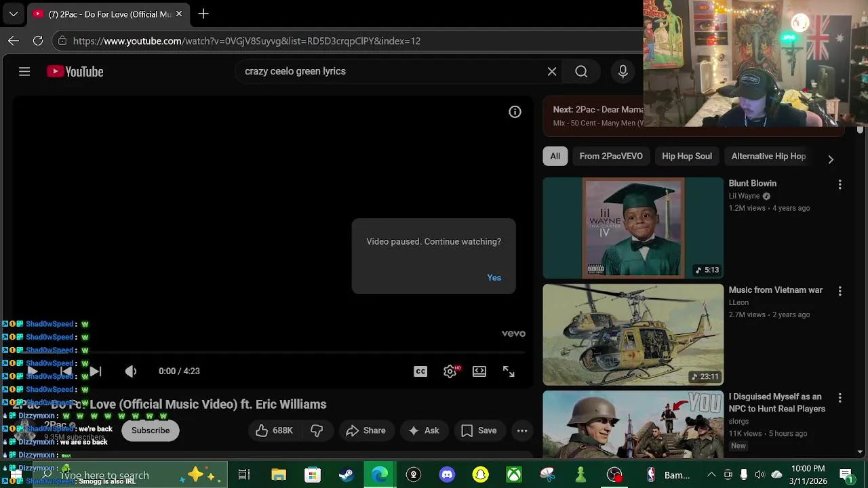Open the system volume tray icon

click(759, 475)
